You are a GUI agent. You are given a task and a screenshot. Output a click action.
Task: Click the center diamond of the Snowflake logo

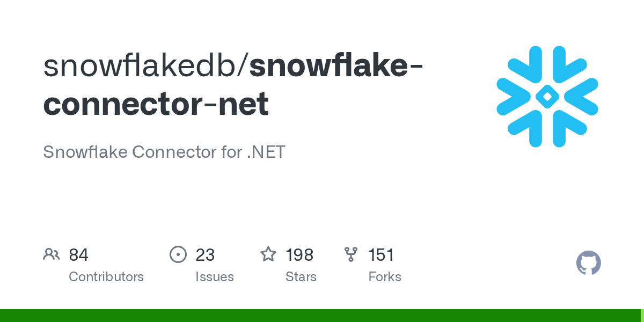[547, 97]
